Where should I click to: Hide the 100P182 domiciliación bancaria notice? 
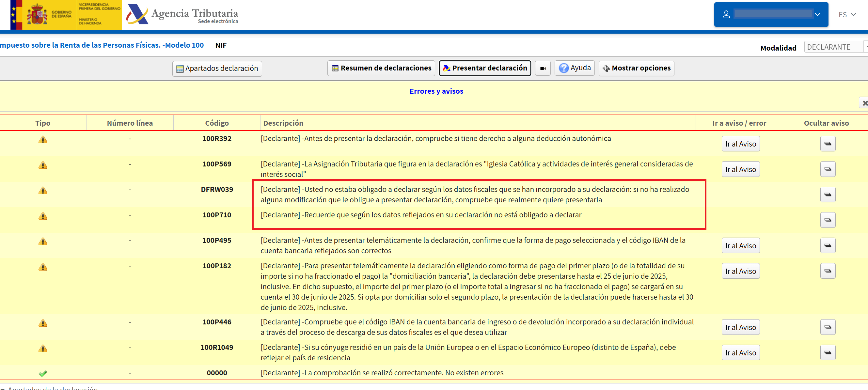coord(827,271)
